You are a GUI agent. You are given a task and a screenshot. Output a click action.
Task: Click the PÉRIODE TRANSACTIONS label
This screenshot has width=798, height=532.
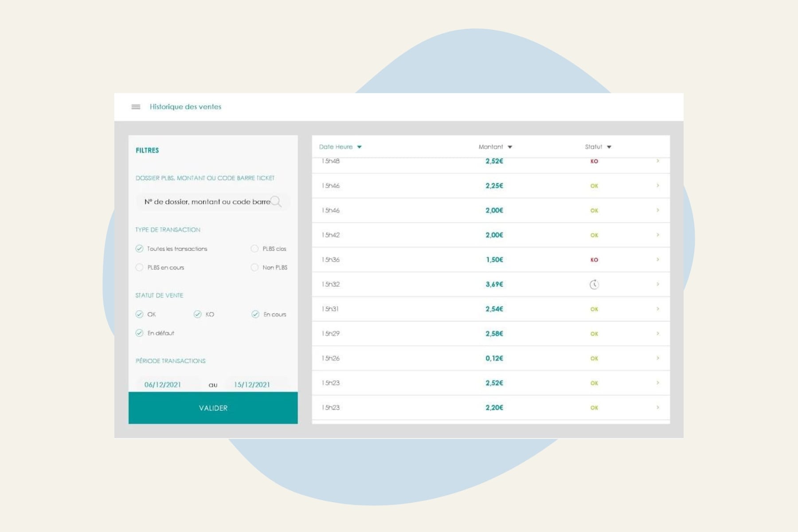(171, 361)
